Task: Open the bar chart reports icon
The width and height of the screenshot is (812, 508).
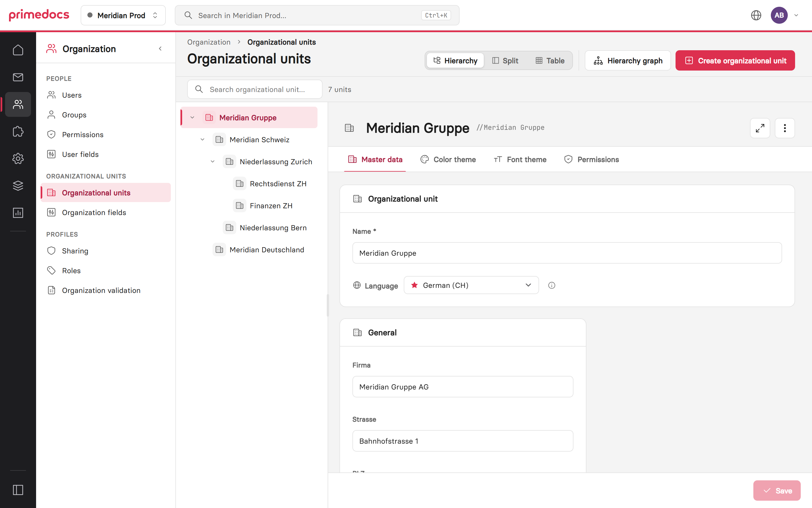Action: pos(18,213)
